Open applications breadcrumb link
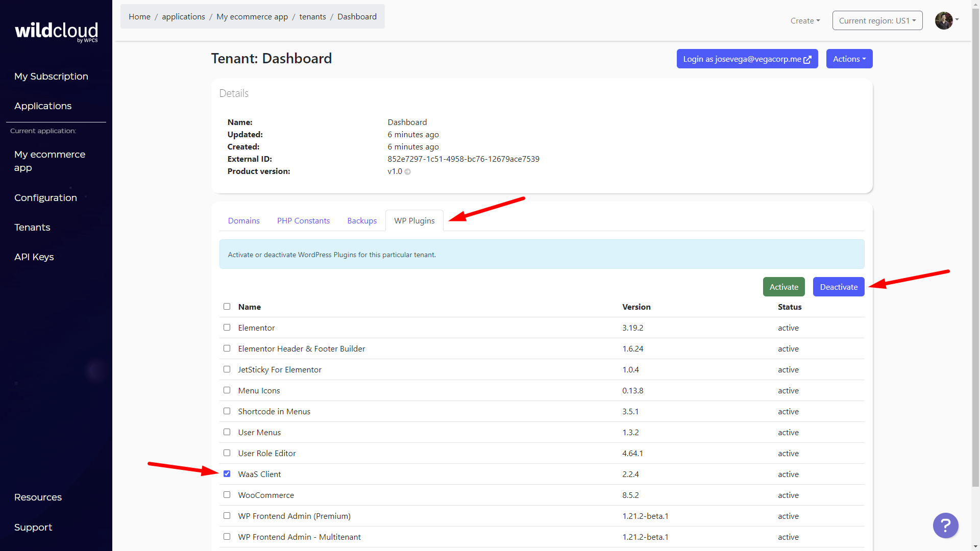Screen dimensions: 980x551 point(183,16)
